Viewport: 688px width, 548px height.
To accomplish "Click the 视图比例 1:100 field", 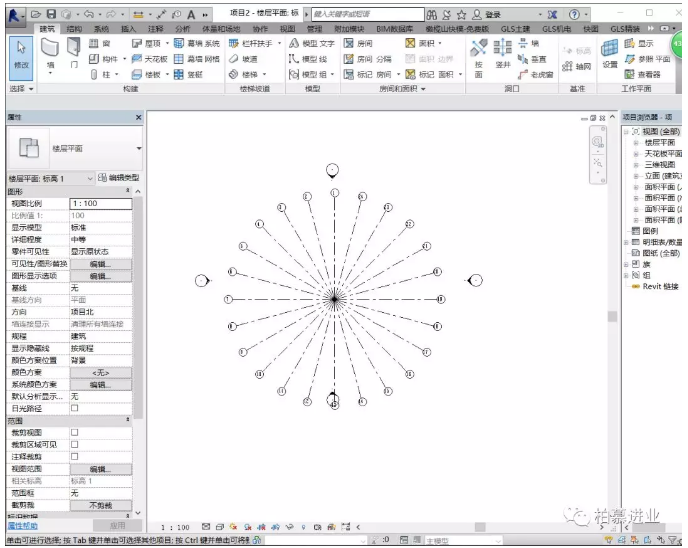I will 100,203.
